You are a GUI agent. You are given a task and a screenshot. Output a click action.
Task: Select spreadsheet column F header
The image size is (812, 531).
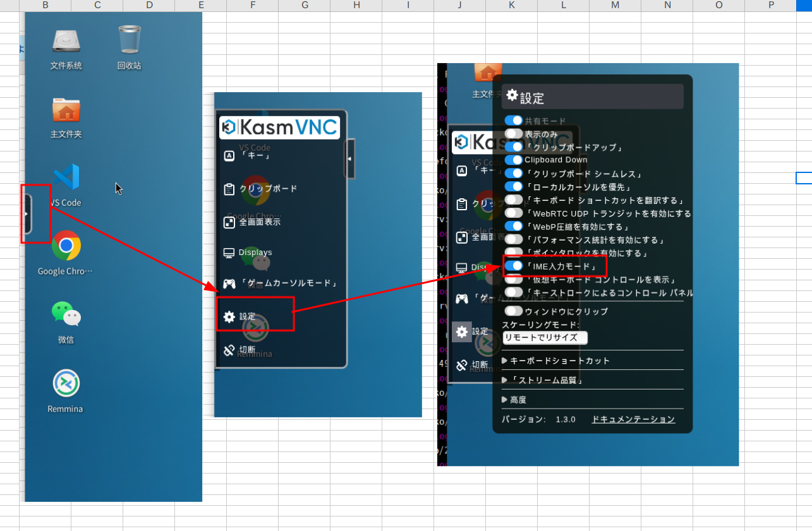[253, 6]
